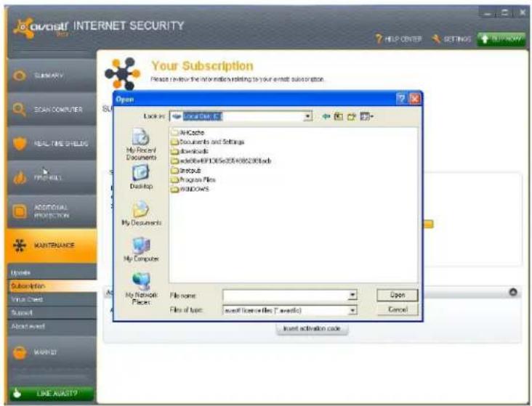The height and width of the screenshot is (406, 532).
Task: Expand the File name dropdown arrow
Action: [x=352, y=296]
